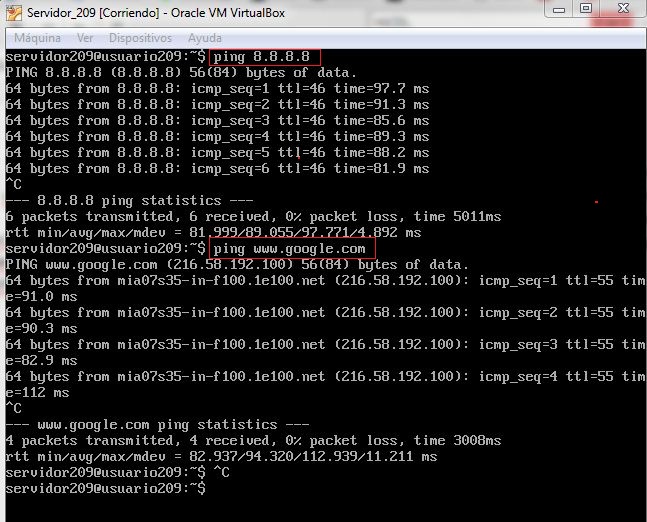Click the highlighted 'ping www.google.com' command
This screenshot has width=647, height=522.
[293, 248]
